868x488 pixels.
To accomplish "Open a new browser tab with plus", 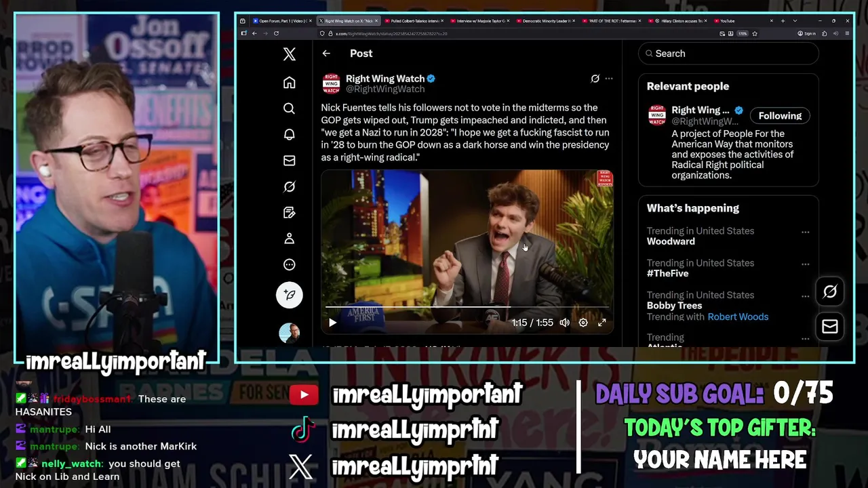I will click(x=783, y=21).
